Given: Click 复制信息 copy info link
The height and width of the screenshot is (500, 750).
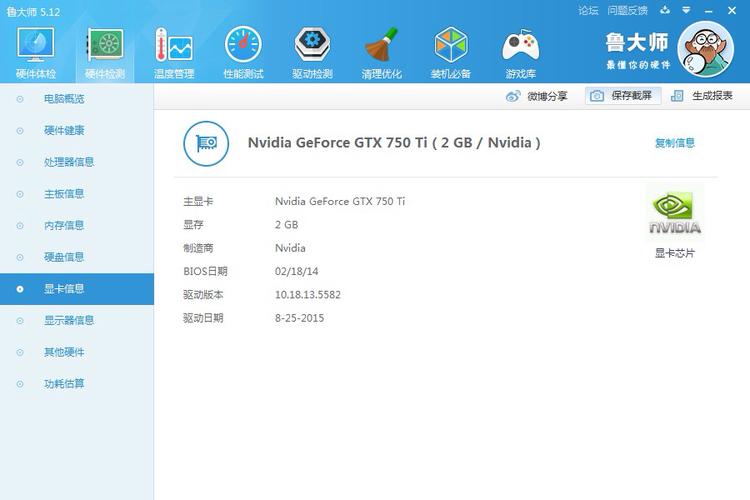Looking at the screenshot, I should coord(674,143).
